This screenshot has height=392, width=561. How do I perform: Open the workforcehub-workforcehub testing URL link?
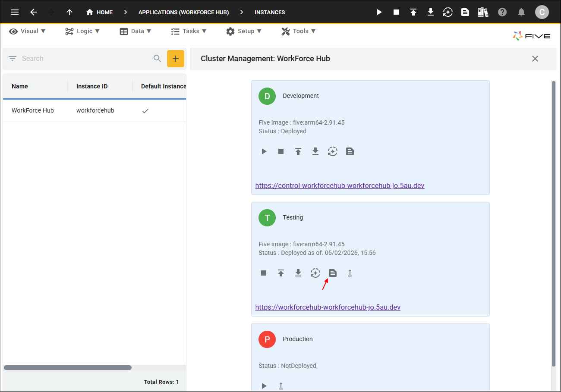tap(328, 307)
